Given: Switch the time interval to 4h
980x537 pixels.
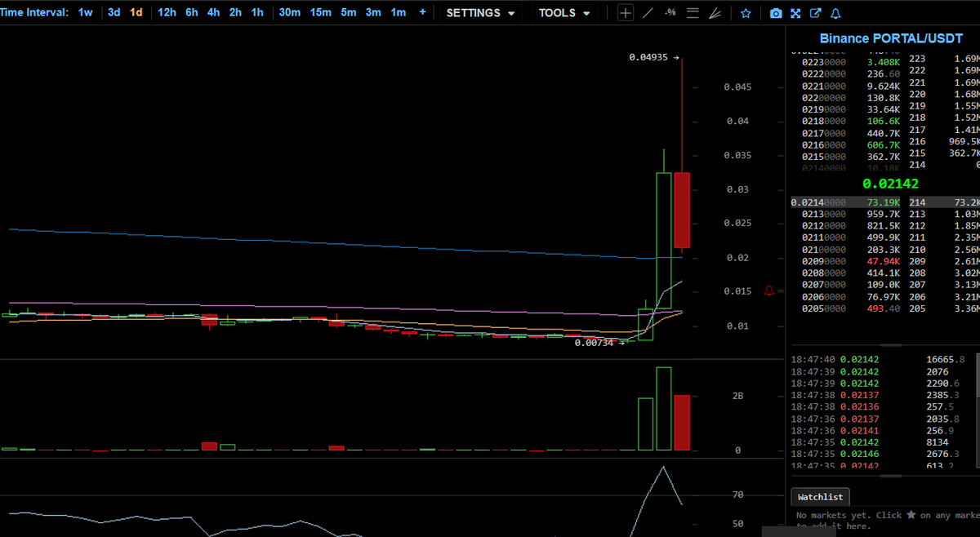Looking at the screenshot, I should (213, 12).
